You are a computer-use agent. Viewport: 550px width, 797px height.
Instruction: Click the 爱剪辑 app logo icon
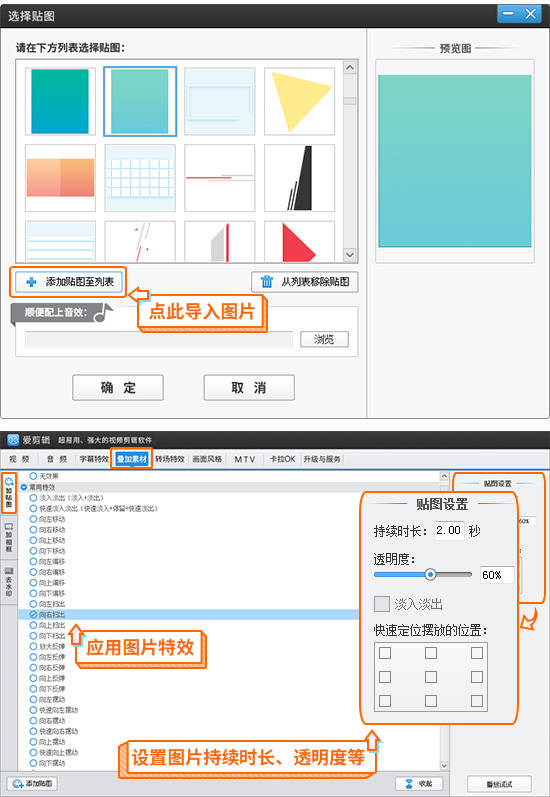[x=13, y=440]
